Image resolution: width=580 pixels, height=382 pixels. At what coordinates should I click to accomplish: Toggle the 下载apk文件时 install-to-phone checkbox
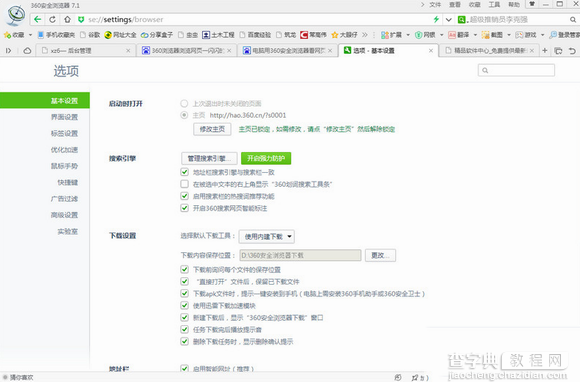coord(184,293)
